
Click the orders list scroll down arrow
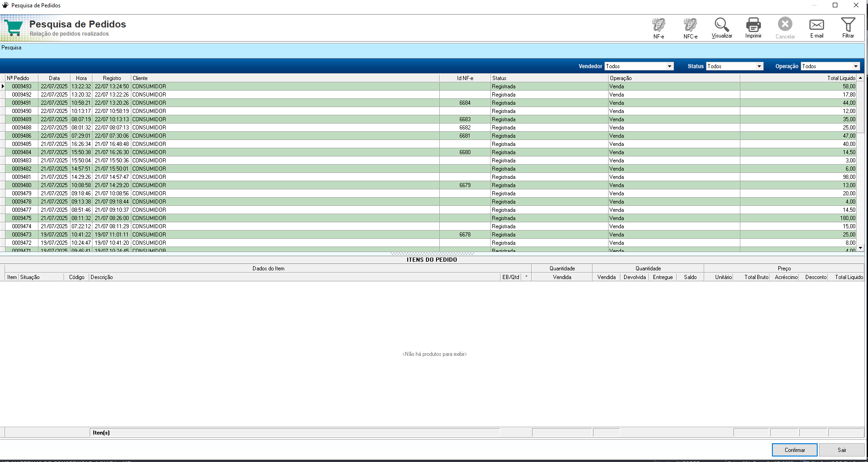pyautogui.click(x=860, y=248)
